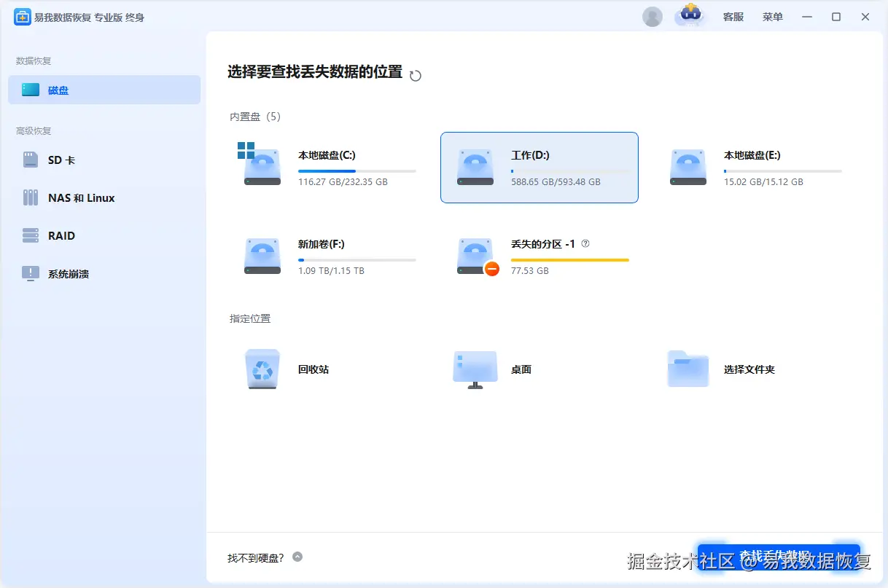
Task: Minimize the application window
Action: (807, 17)
